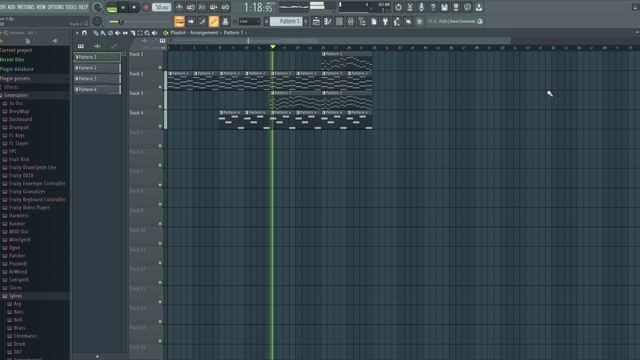Select the Playlist Paint brush tool
The width and height of the screenshot is (640, 360).
point(103,33)
